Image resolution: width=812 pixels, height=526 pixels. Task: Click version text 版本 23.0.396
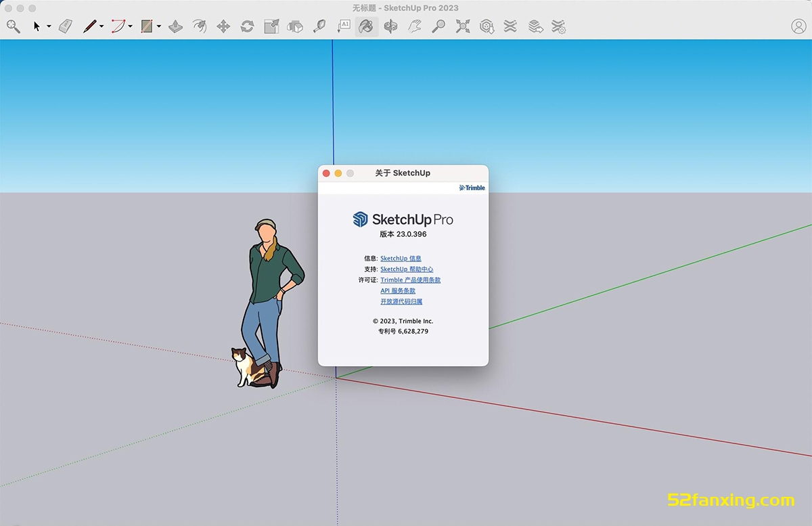coord(403,234)
